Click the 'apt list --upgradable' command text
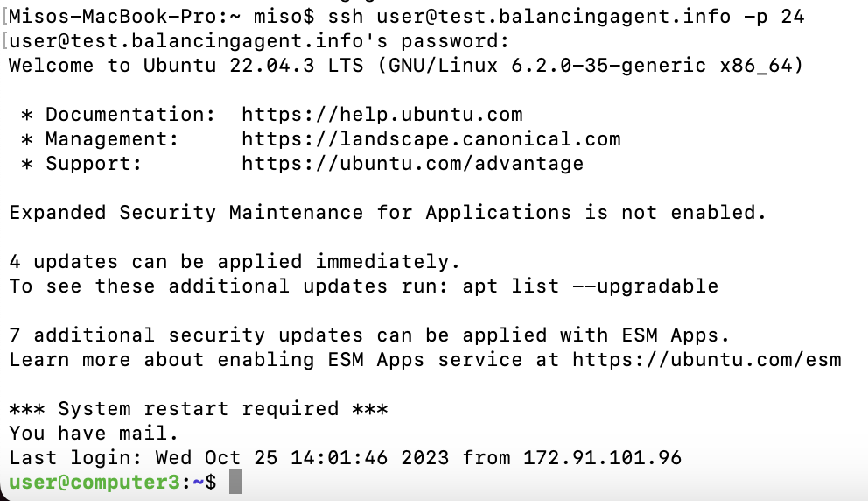 pos(590,286)
